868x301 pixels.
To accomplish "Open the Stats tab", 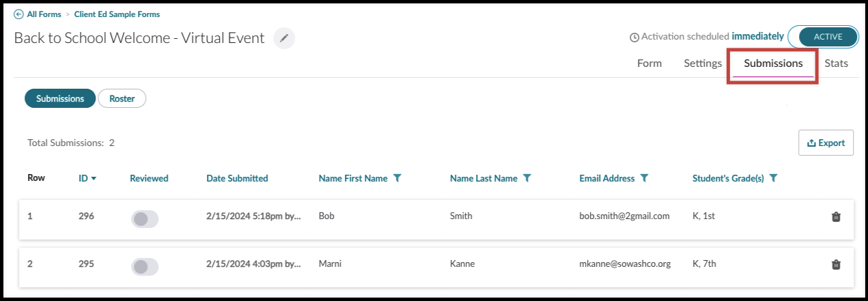I will [x=836, y=63].
